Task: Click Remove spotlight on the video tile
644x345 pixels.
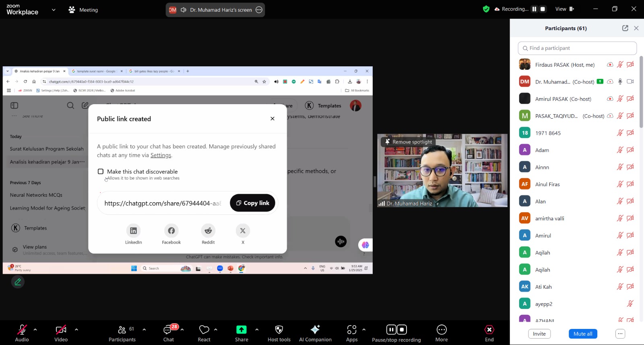Action: (408, 142)
